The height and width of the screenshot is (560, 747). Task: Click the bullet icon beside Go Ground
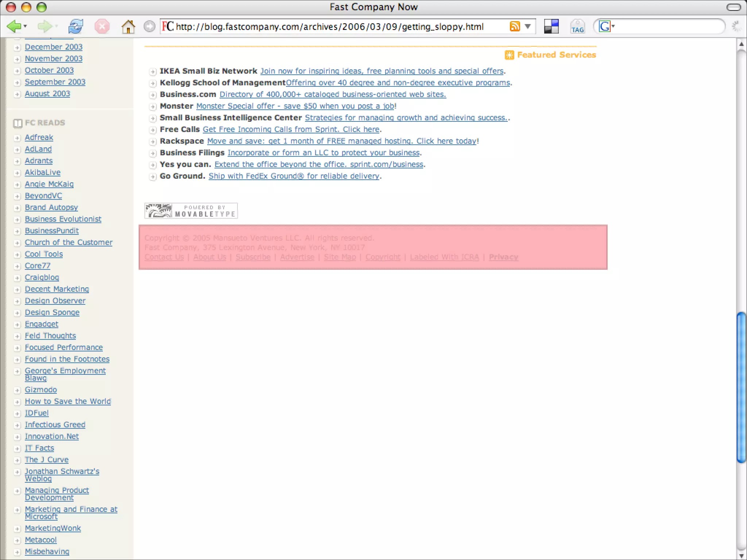pyautogui.click(x=153, y=177)
